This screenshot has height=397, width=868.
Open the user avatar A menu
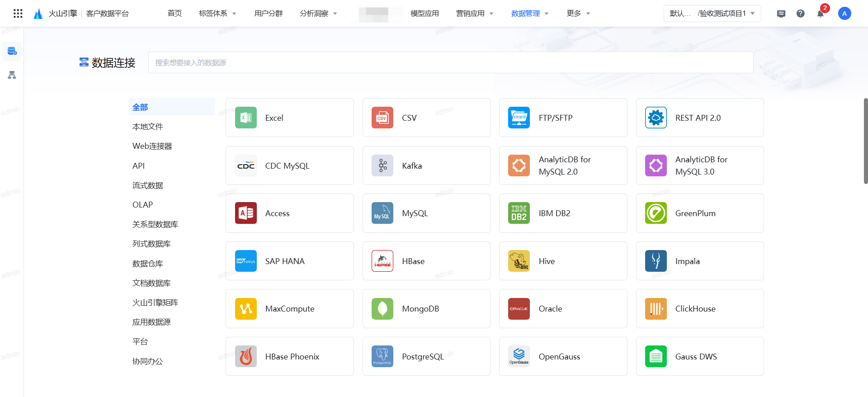click(844, 14)
